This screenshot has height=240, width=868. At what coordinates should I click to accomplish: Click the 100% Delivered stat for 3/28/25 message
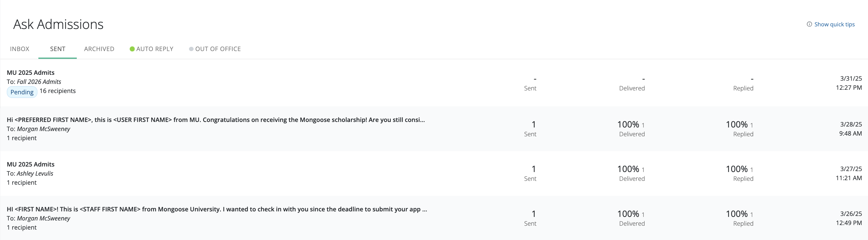click(x=631, y=128)
